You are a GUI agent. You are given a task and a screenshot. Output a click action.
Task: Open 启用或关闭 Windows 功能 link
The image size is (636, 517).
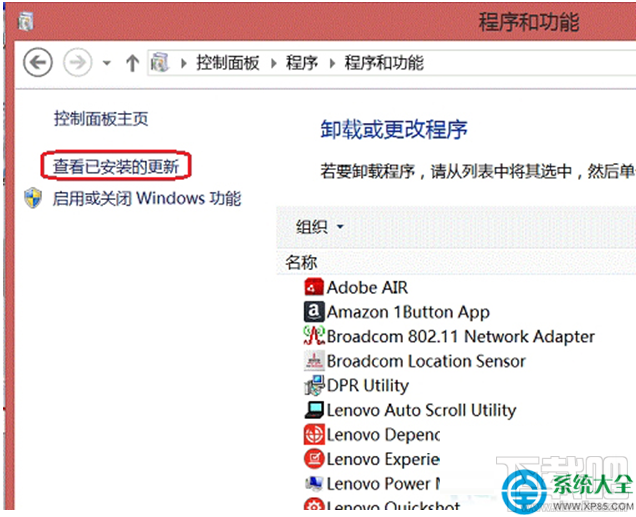pos(147,198)
